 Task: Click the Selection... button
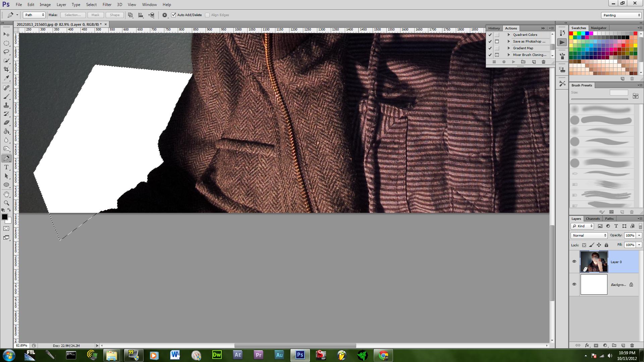tap(72, 15)
